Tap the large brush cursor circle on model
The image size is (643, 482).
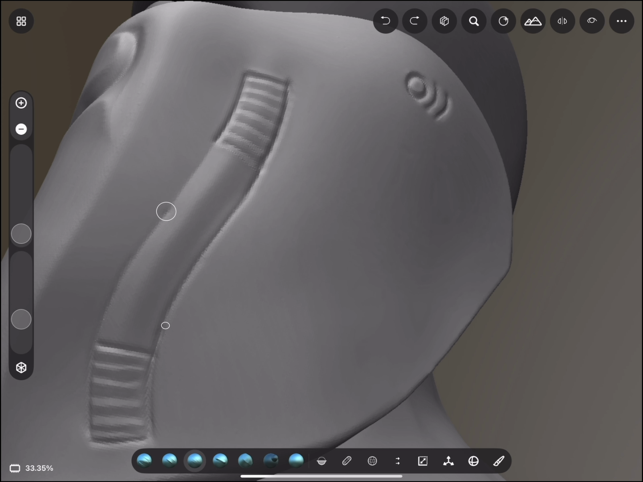(x=166, y=212)
